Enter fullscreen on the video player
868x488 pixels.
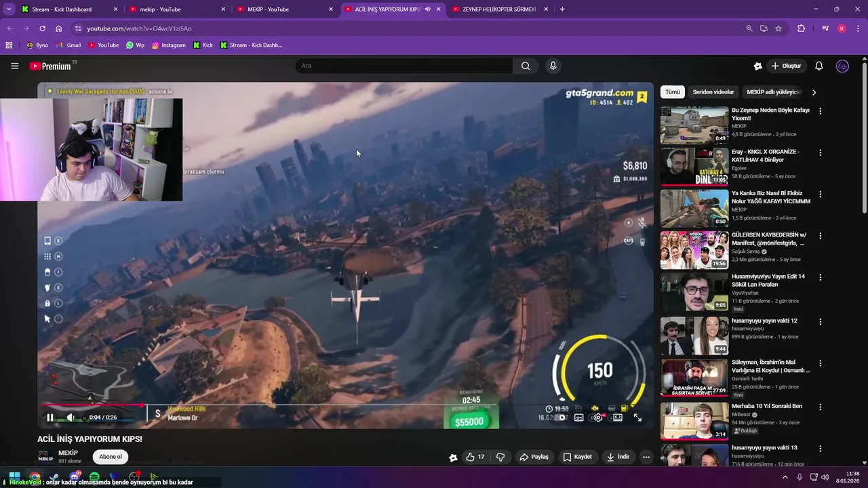coord(637,418)
